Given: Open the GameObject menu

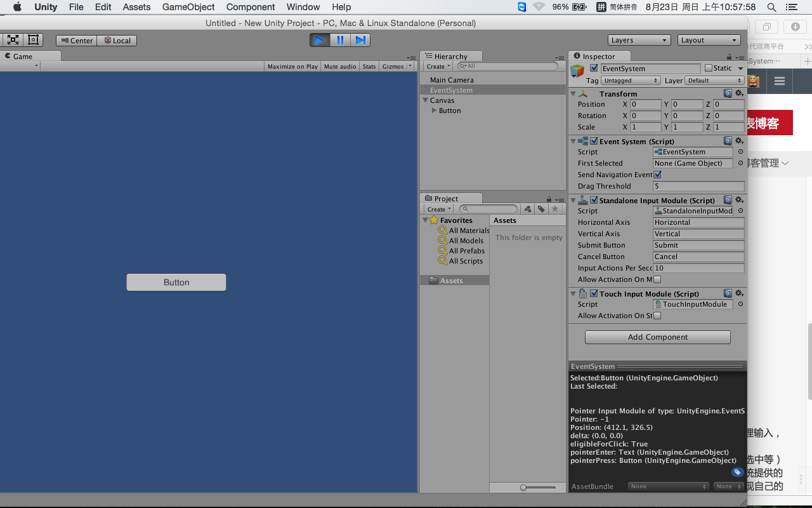Looking at the screenshot, I should (x=188, y=7).
